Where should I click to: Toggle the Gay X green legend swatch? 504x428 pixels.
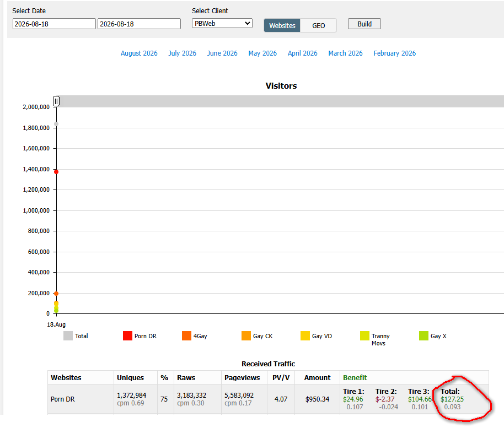pos(423,336)
